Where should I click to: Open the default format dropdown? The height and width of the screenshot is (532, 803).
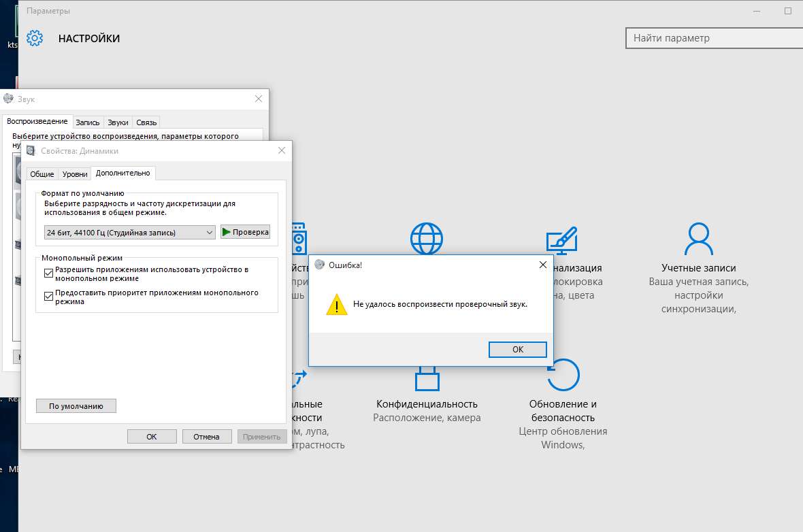tap(129, 233)
